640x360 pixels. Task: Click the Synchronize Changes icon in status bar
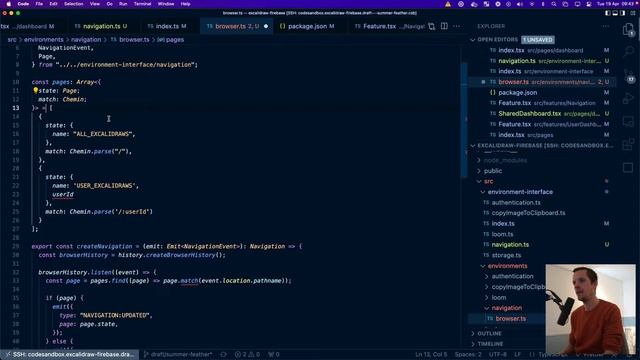(x=223, y=354)
